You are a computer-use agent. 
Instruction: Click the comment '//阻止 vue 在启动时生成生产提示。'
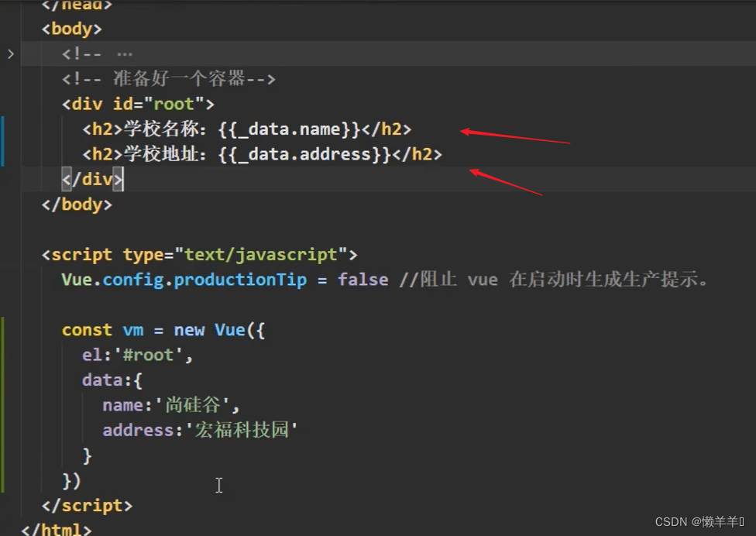[x=554, y=280]
